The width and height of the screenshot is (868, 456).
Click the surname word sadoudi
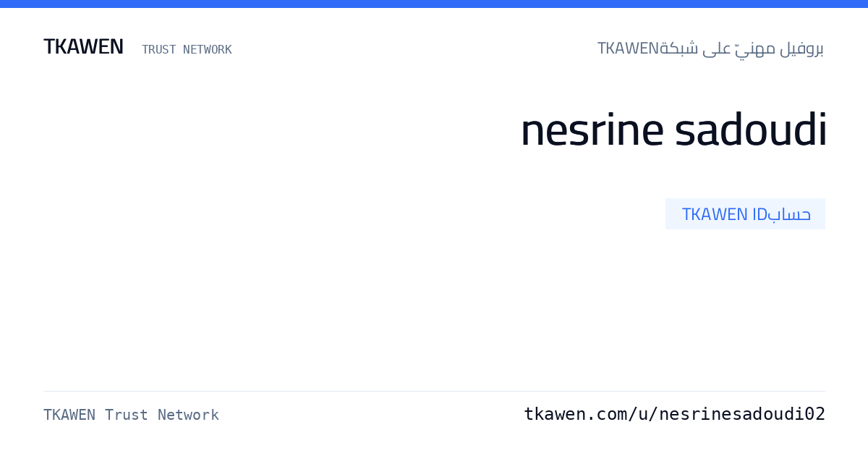751,130
